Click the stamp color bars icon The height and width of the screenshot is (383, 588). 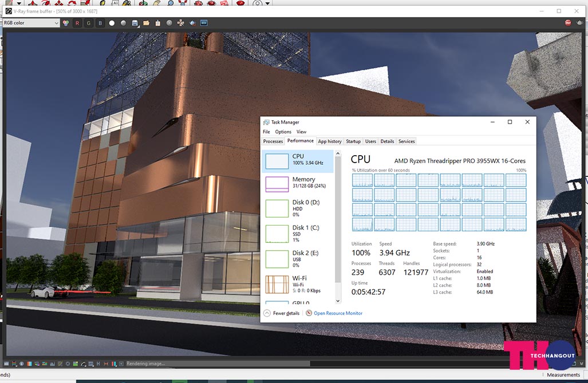[113, 364]
